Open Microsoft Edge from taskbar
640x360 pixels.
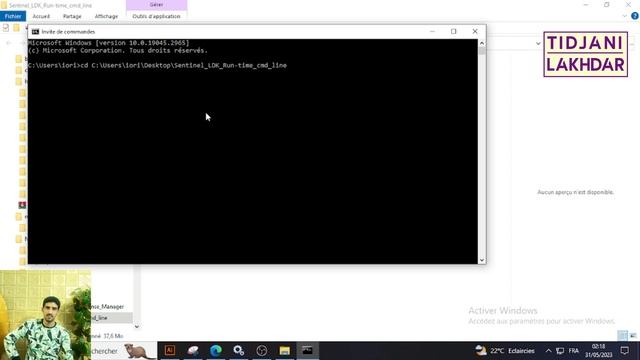coord(216,351)
